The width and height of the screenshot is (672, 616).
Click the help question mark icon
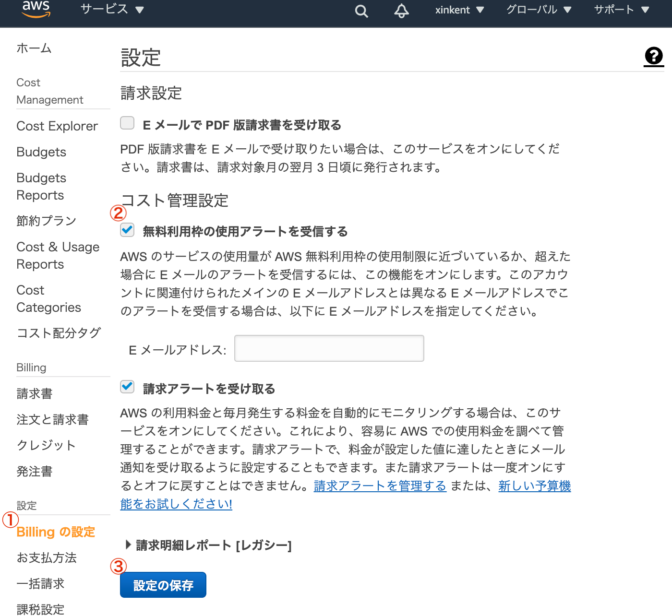[654, 56]
